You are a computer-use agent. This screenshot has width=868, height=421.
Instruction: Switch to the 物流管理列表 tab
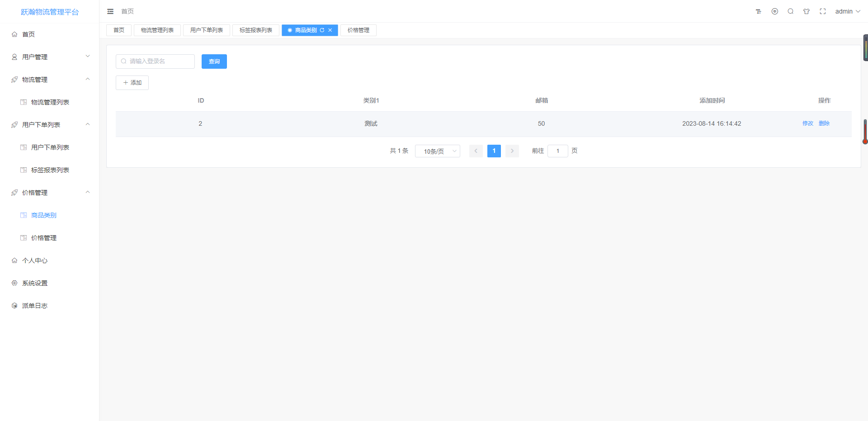[x=157, y=30]
